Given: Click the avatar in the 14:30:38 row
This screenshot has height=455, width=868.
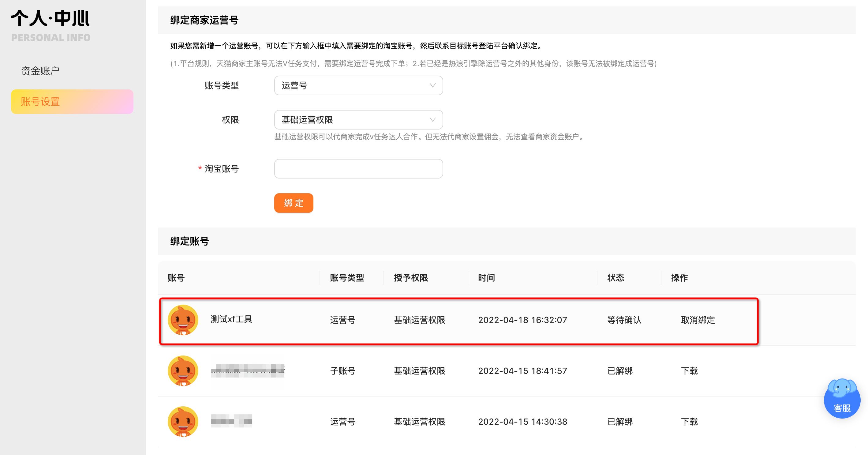Looking at the screenshot, I should tap(183, 422).
